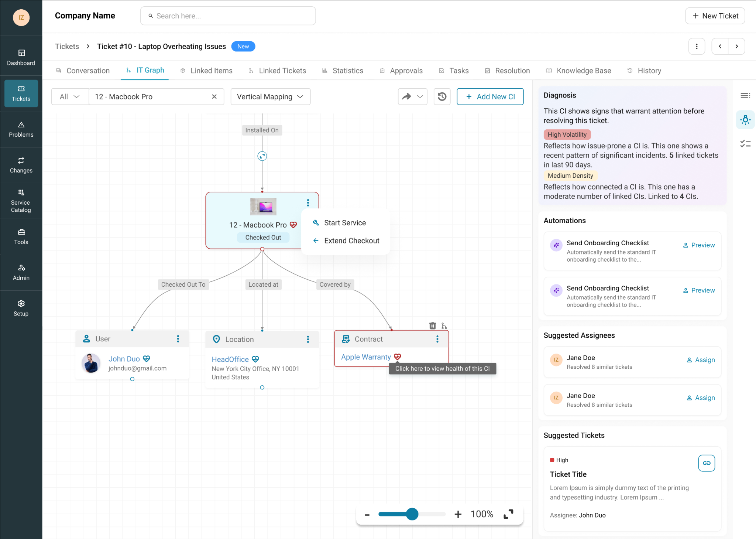Click the New Ticket button
Screen dimensions: 756x539
(715, 16)
